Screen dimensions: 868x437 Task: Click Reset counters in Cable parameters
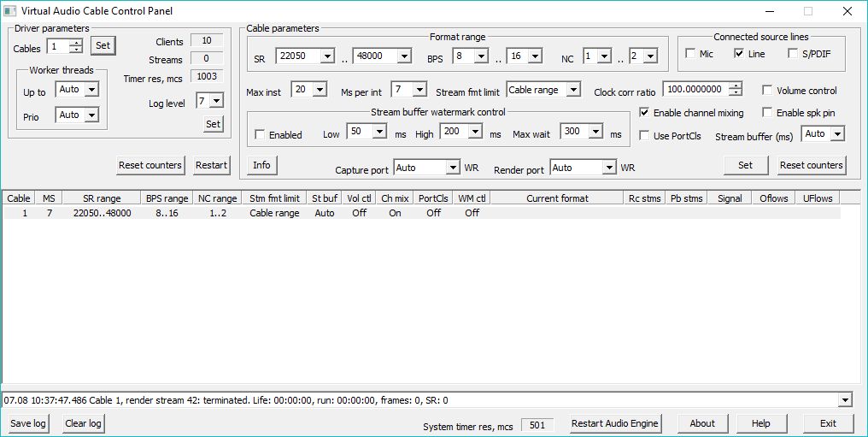(x=812, y=165)
